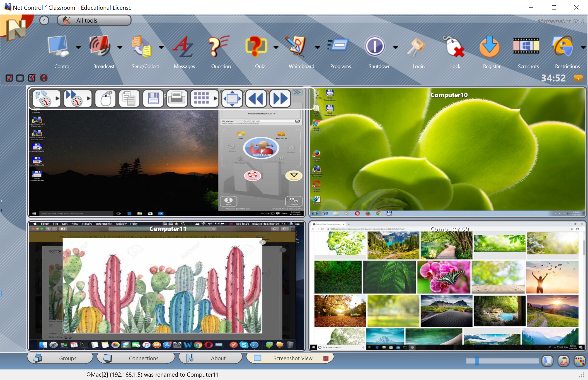The image size is (588, 380).
Task: Expand thumbnail toolbar with double chevron
Action: point(297,92)
